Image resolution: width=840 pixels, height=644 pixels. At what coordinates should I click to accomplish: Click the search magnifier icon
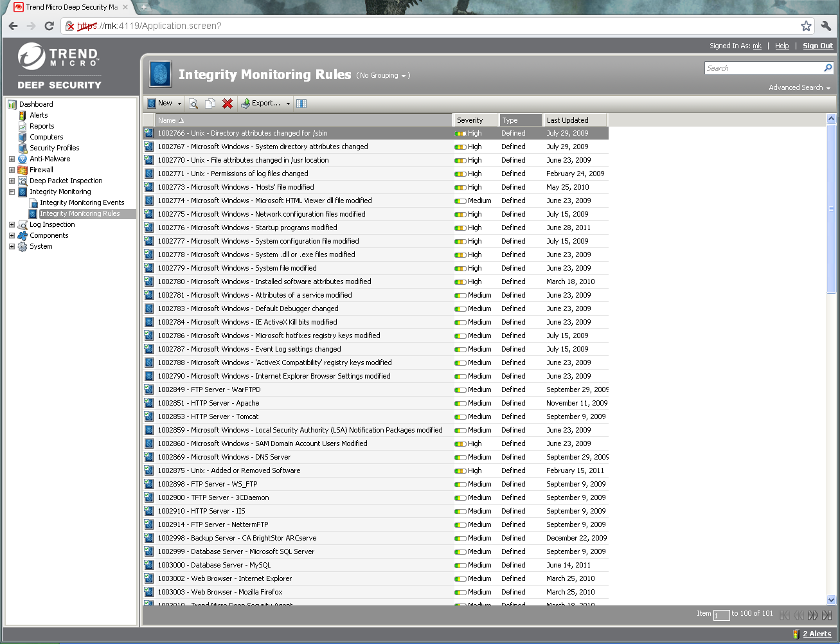pyautogui.click(x=828, y=68)
